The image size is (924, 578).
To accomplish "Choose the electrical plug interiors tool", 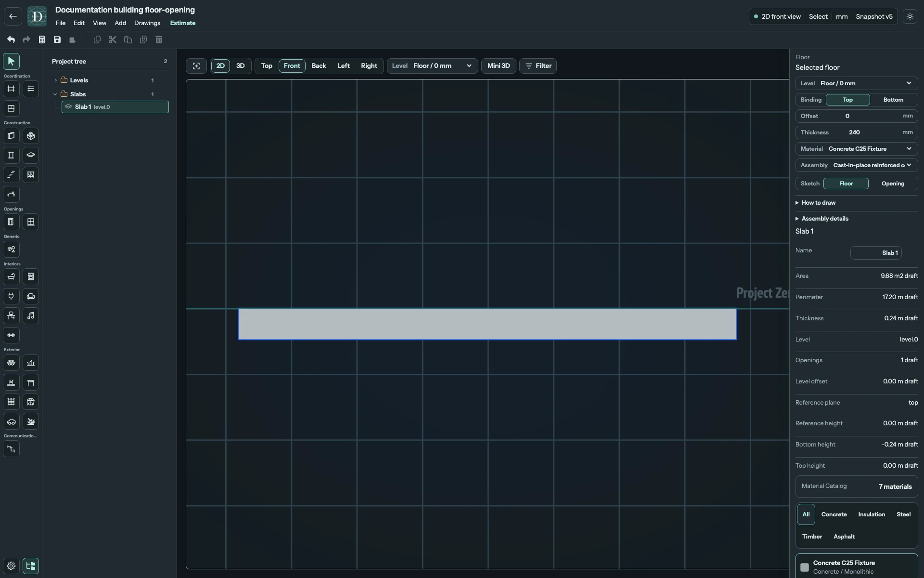I will pos(11,296).
